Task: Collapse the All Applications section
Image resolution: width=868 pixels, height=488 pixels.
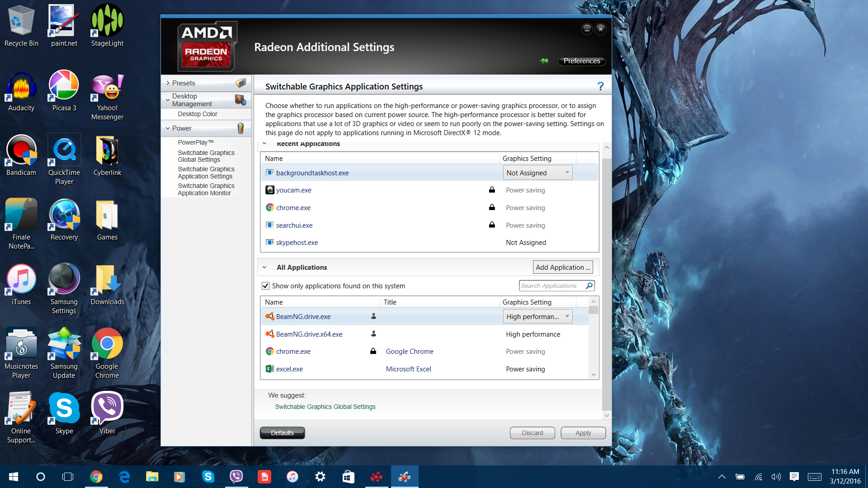Action: (264, 267)
